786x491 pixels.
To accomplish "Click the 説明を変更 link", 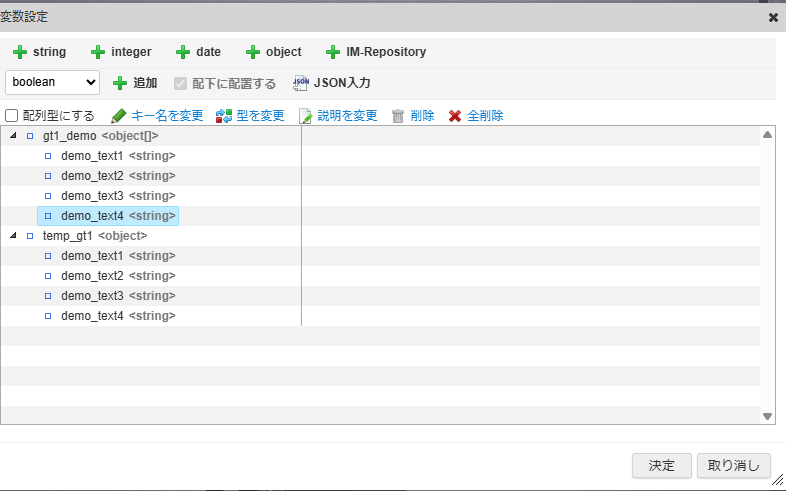I will [x=347, y=116].
